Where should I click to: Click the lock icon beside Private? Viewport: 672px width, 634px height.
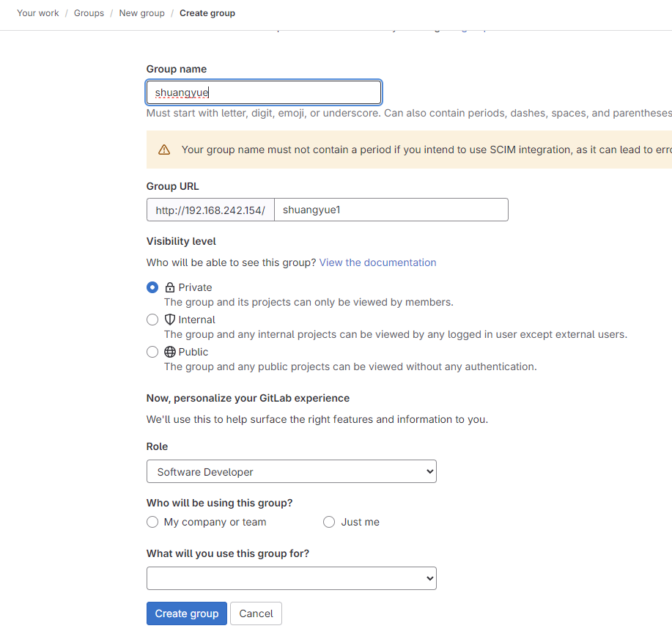[170, 287]
